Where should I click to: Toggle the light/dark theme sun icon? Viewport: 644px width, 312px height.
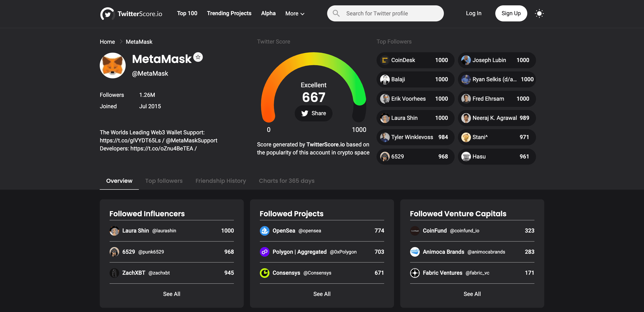pyautogui.click(x=539, y=13)
